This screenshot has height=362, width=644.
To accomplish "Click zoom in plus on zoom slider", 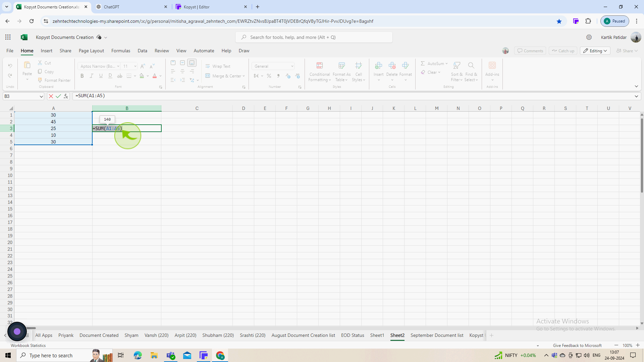I will [x=638, y=345].
